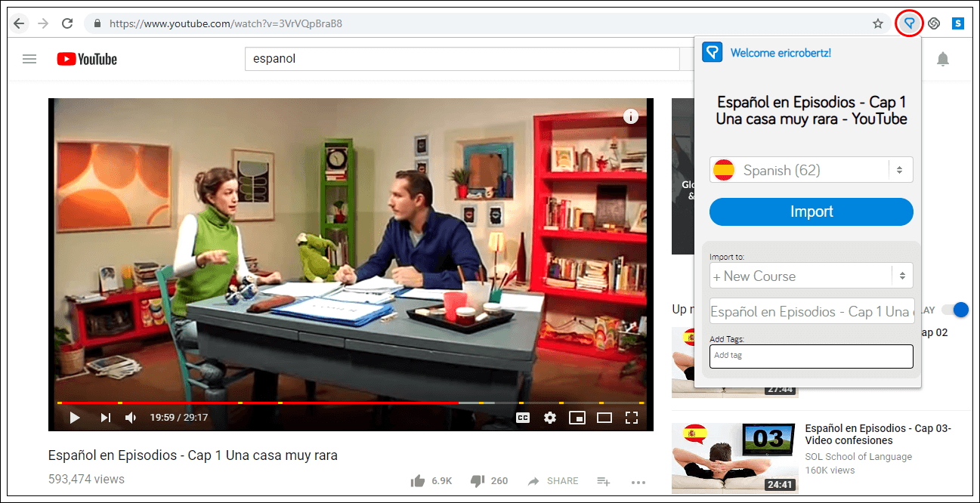The image size is (980, 503).
Task: Open the Spanish (62) language dropdown
Action: point(811,170)
